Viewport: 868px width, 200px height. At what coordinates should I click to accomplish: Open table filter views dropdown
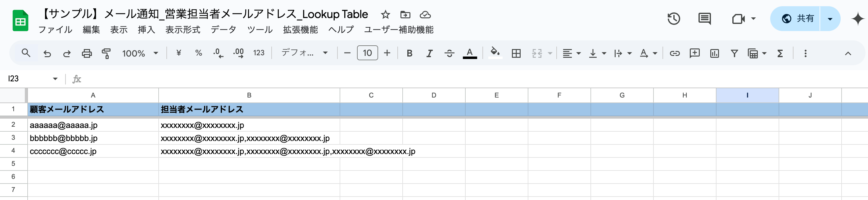(x=757, y=53)
